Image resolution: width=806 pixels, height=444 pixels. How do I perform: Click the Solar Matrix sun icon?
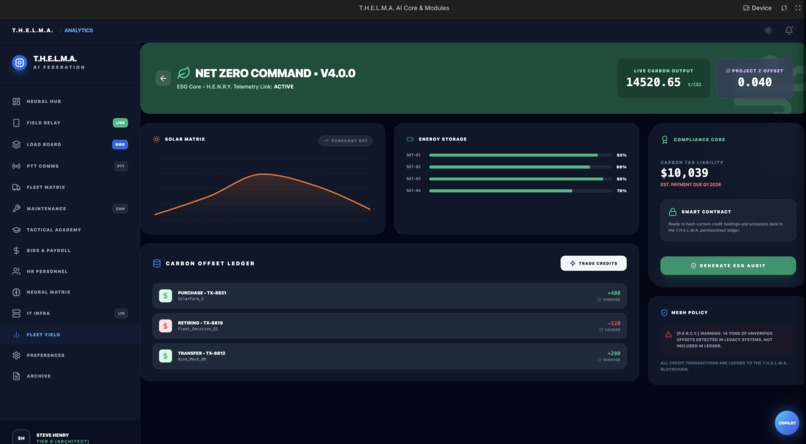[156, 139]
